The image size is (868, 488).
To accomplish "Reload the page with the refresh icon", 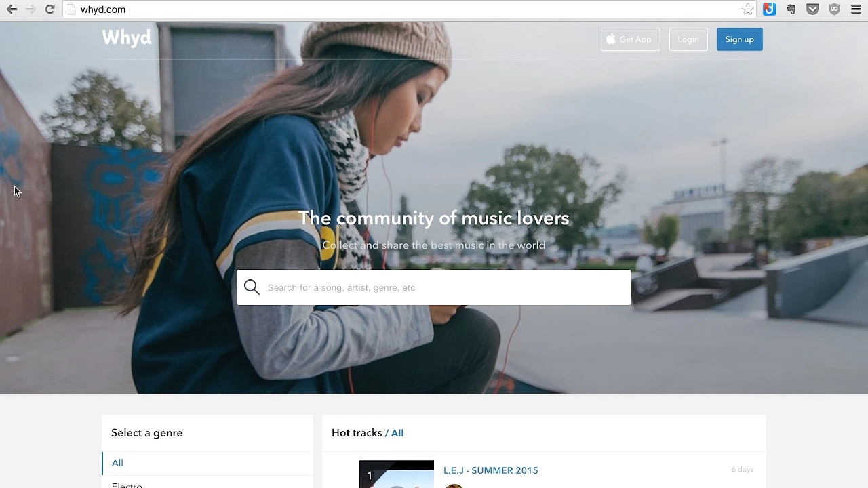I will [x=50, y=9].
